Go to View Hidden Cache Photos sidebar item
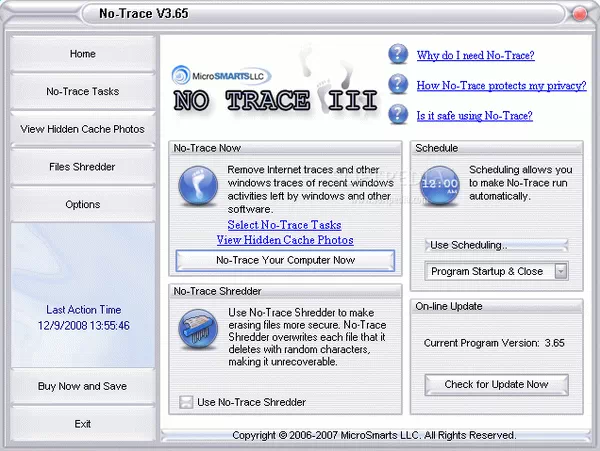600x451 pixels. point(83,129)
